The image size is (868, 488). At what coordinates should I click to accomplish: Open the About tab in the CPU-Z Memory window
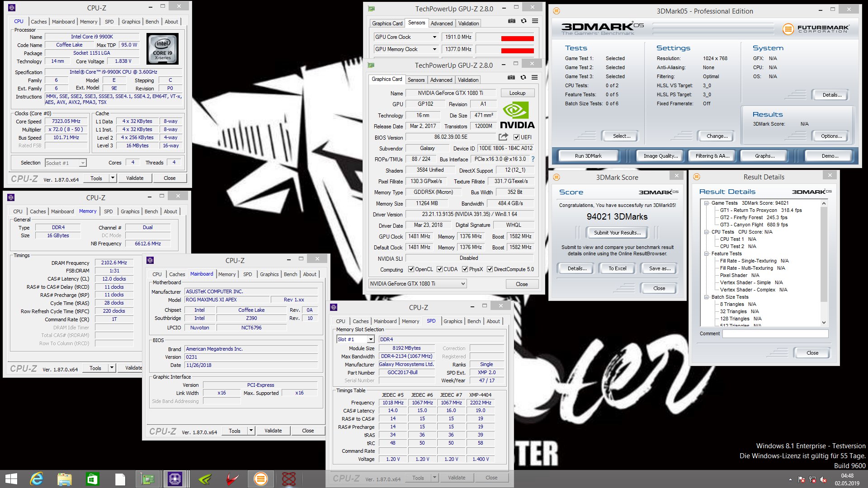click(170, 211)
